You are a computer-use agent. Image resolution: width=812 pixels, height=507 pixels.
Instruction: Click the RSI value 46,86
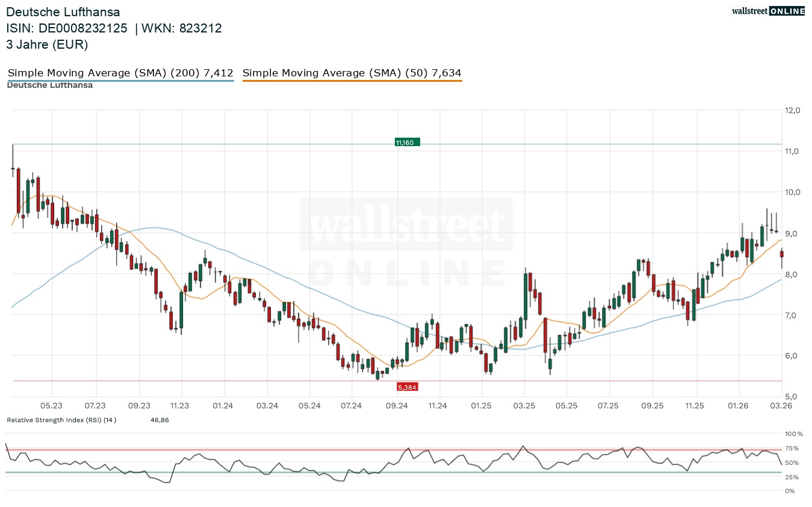click(x=160, y=420)
